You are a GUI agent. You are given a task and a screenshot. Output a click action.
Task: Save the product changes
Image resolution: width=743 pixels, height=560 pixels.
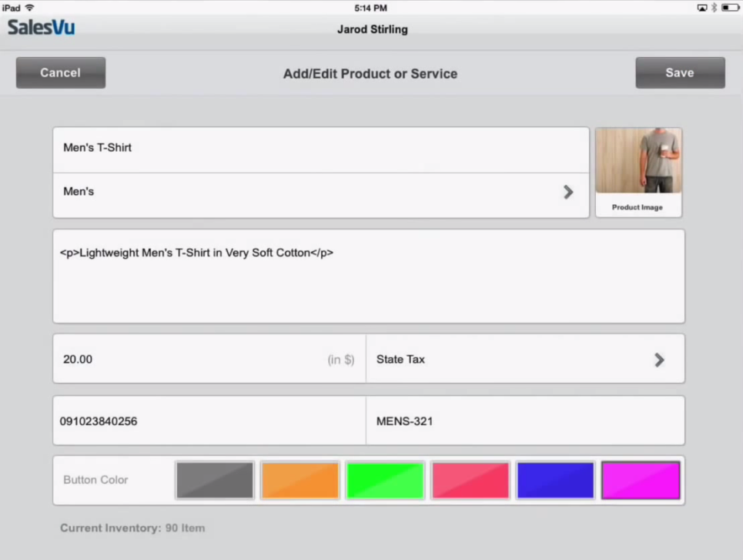(679, 73)
